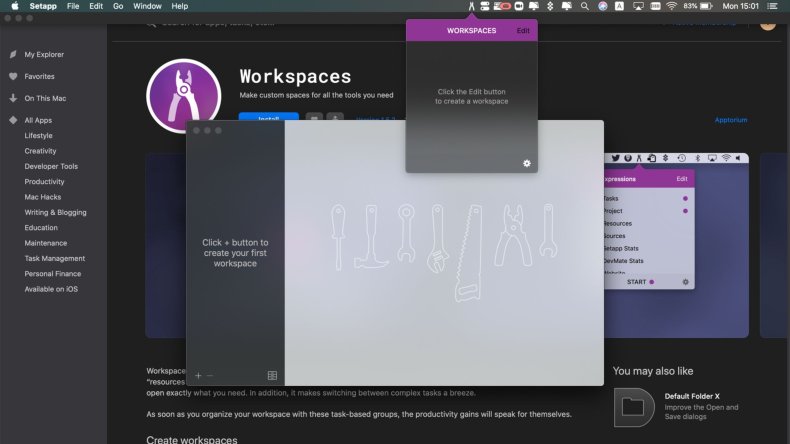The height and width of the screenshot is (444, 790).
Task: Open the Help menu
Action: (179, 6)
